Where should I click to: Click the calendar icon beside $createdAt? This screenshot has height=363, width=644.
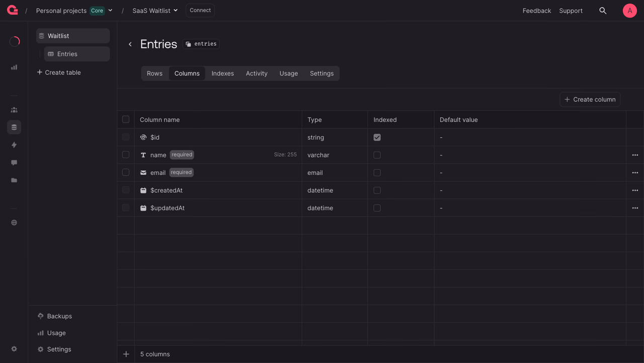(143, 190)
